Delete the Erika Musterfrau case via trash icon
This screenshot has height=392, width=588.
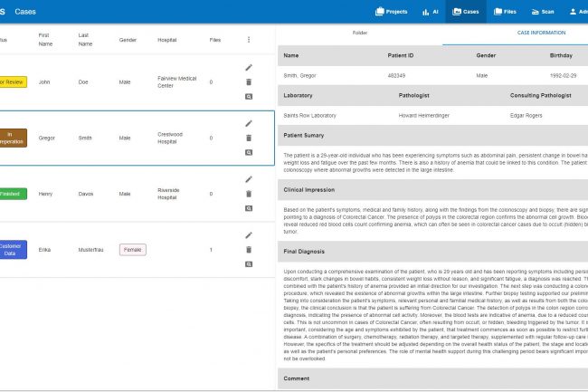249,249
